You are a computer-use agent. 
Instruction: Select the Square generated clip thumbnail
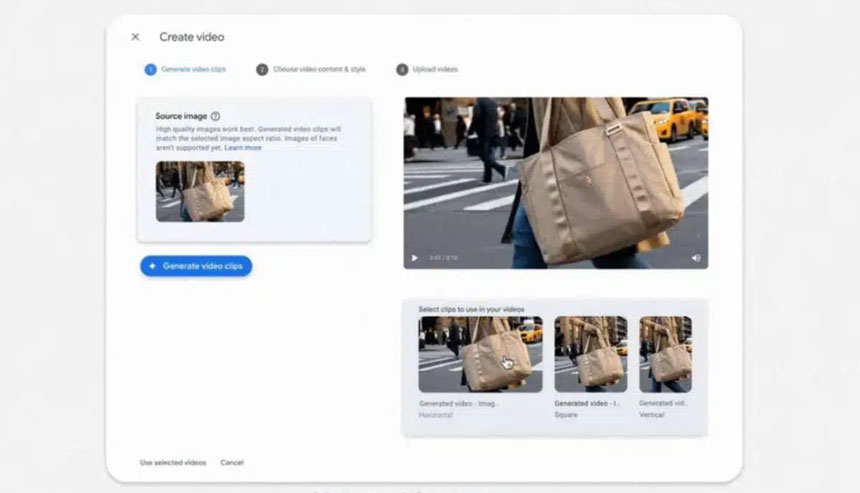(590, 354)
